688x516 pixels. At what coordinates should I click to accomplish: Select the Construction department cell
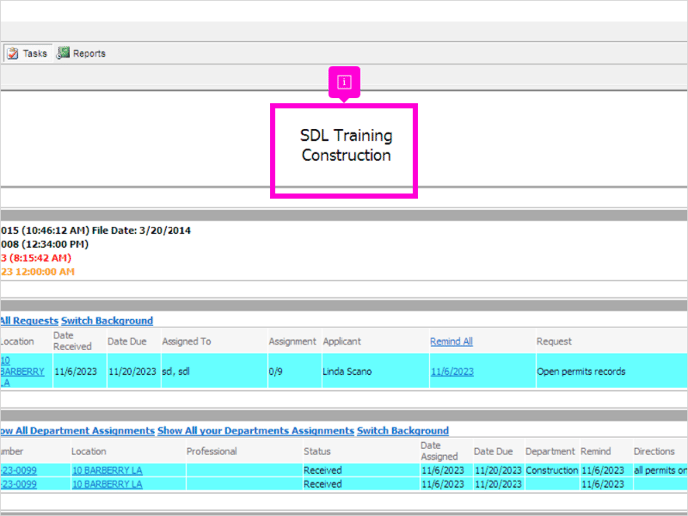click(x=552, y=470)
